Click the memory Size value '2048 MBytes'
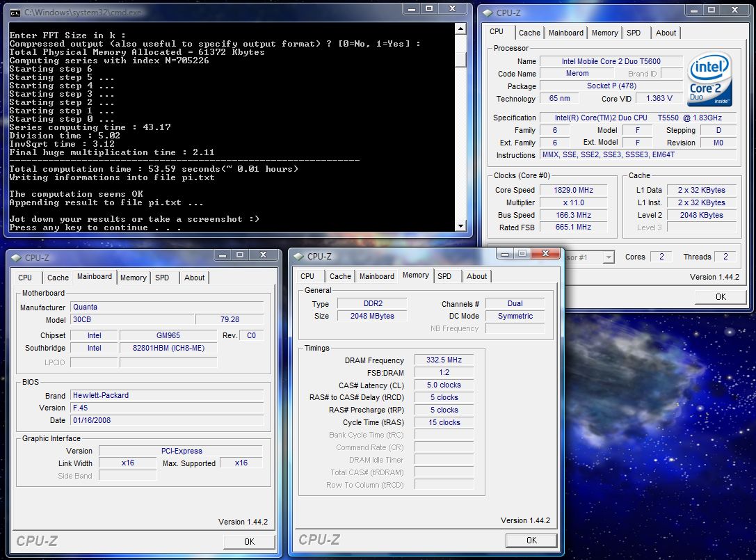 (373, 316)
